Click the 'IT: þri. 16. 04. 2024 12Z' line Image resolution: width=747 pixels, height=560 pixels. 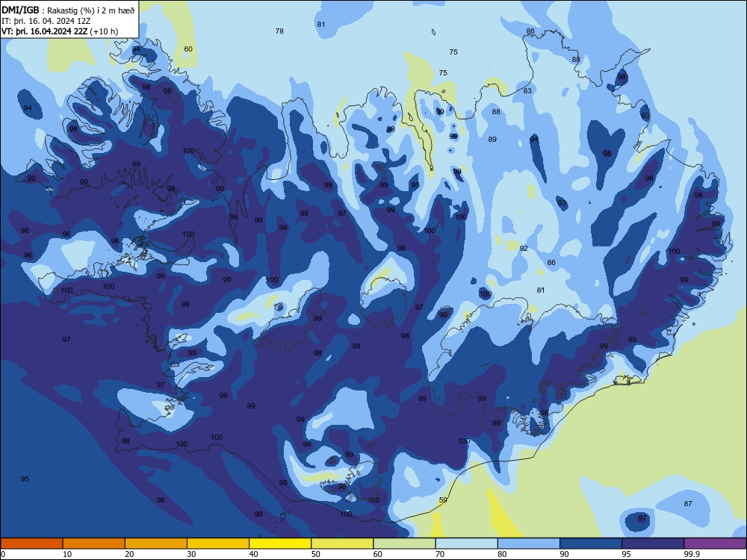pos(46,21)
